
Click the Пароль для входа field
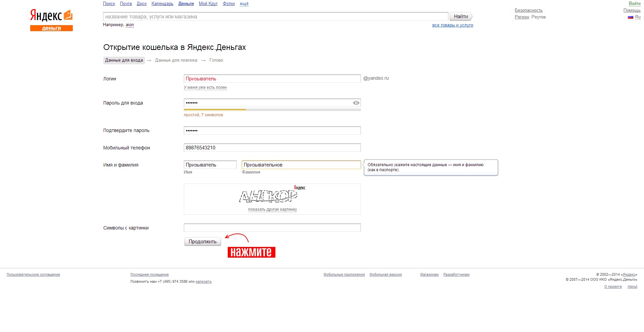click(x=272, y=103)
